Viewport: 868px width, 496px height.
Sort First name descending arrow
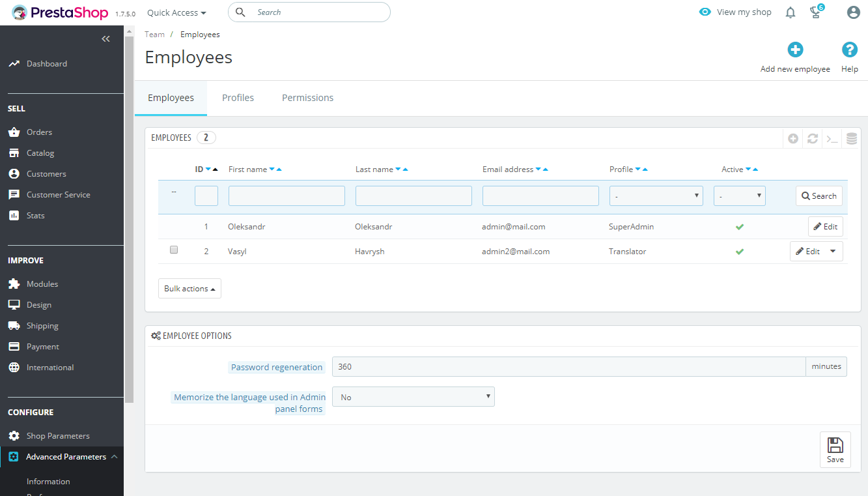tap(272, 169)
